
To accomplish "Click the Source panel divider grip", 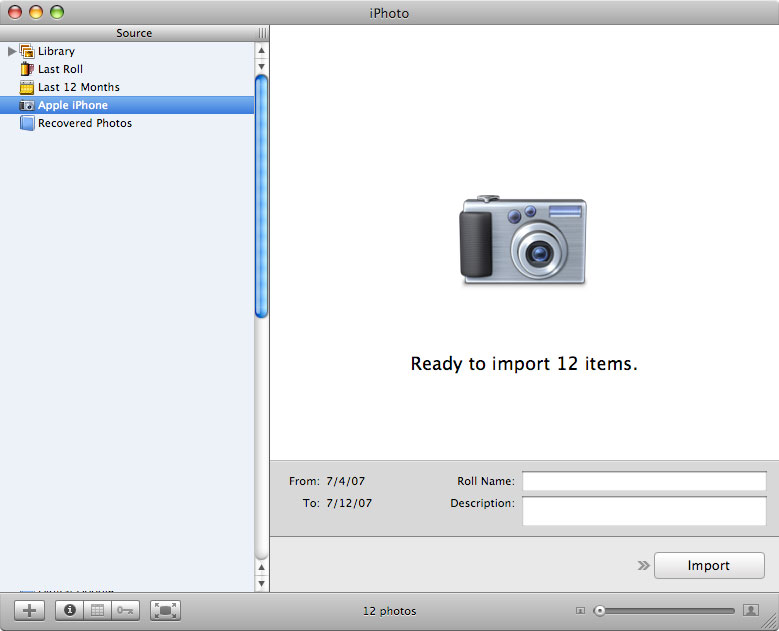I will 262,33.
